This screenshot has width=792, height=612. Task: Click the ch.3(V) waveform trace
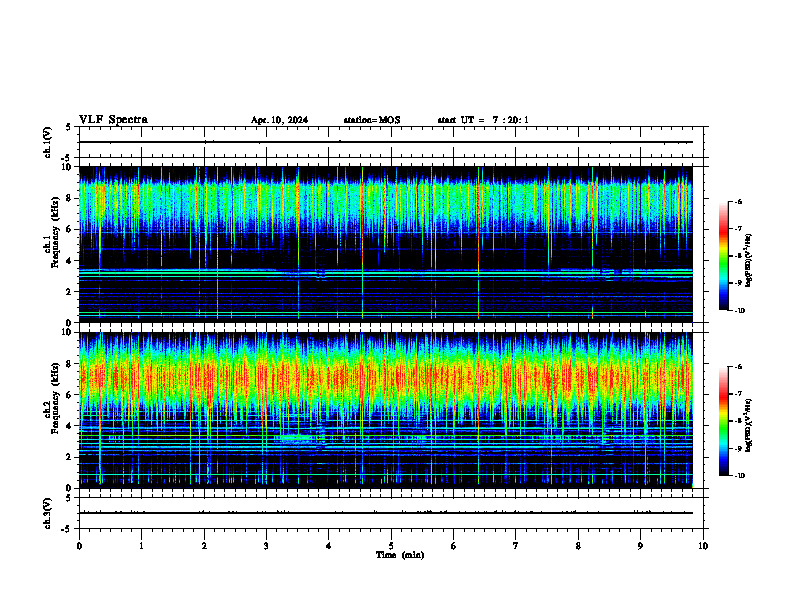(x=386, y=513)
